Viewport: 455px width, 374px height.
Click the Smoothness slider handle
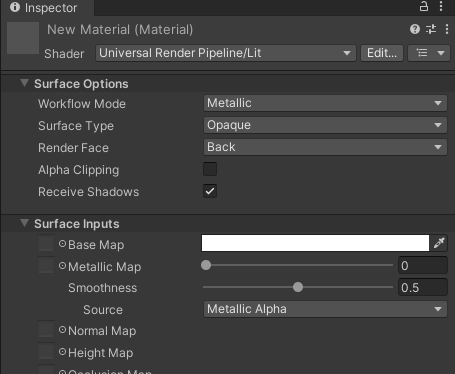(x=298, y=287)
